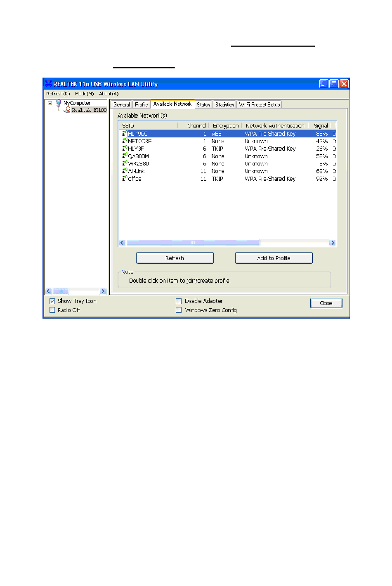Click the Refresh button
This screenshot has width=392, height=586.
click(x=175, y=258)
